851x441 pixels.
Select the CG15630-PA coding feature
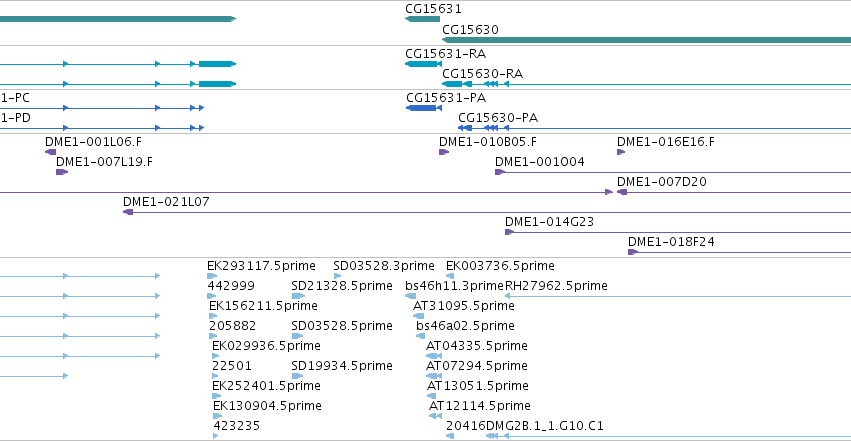655,128
